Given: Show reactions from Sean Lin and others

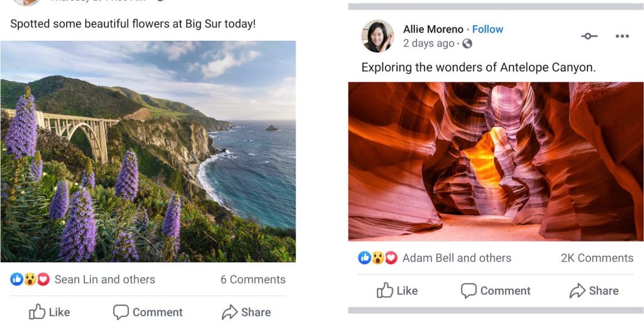Looking at the screenshot, I should (104, 279).
